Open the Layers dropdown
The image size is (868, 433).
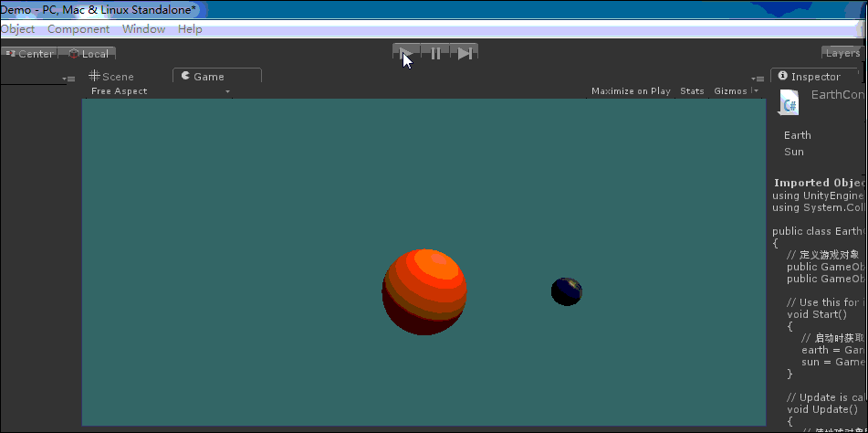(844, 53)
